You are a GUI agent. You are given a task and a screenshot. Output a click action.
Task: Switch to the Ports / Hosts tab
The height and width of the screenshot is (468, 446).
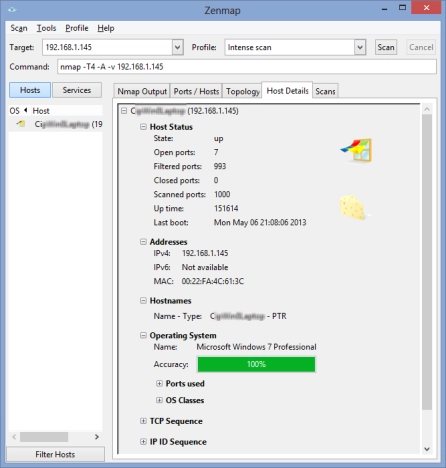pyautogui.click(x=196, y=91)
